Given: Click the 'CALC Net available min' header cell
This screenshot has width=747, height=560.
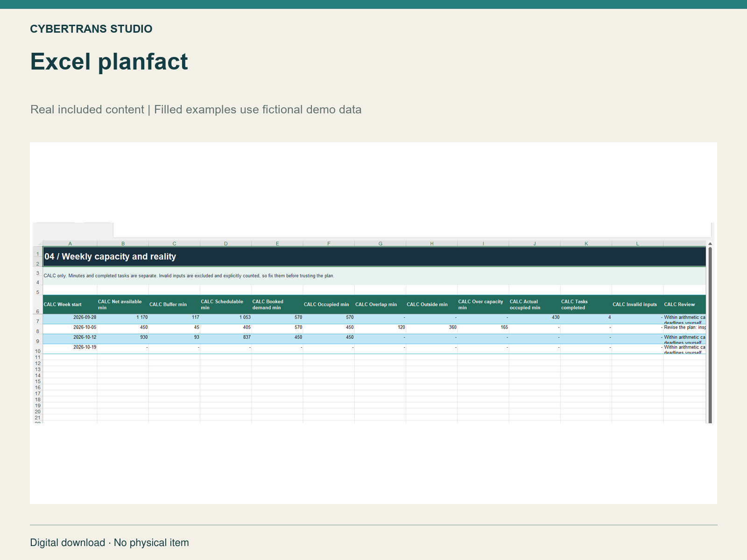Looking at the screenshot, I should coord(123,305).
